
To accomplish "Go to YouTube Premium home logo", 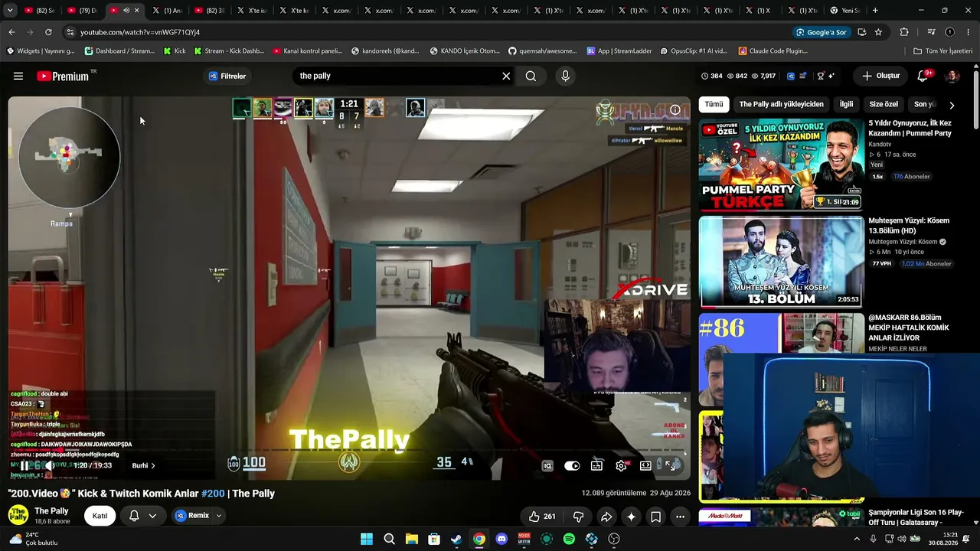I will click(64, 76).
